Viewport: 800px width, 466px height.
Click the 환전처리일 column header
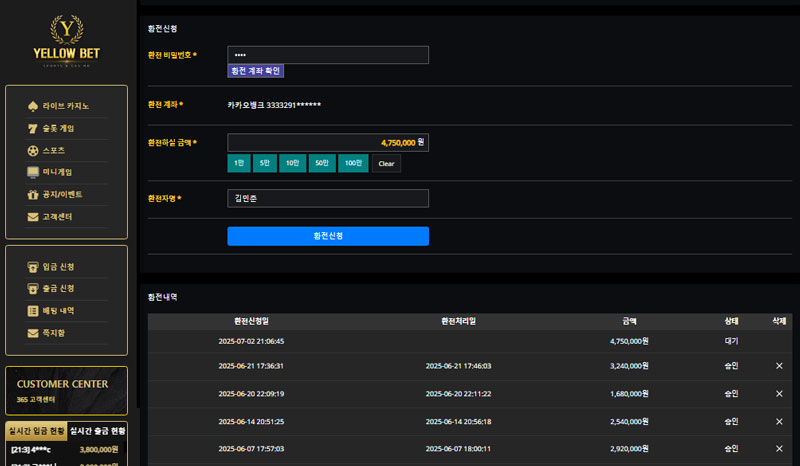(459, 322)
